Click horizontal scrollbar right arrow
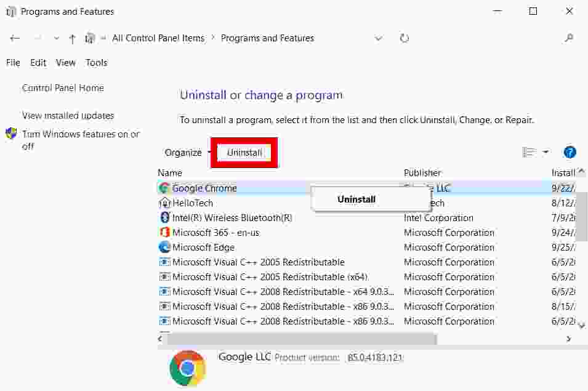588x391 pixels. pyautogui.click(x=569, y=339)
